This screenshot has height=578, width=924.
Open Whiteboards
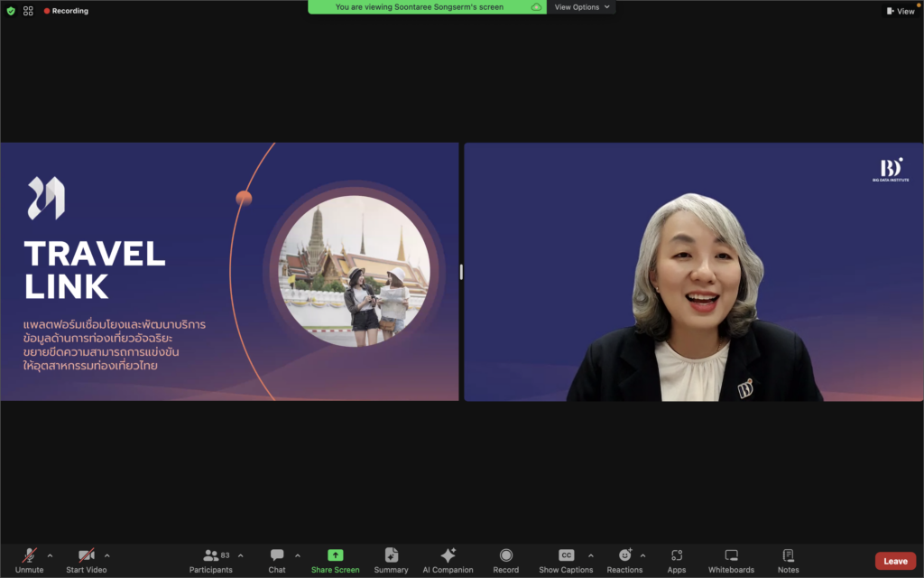tap(731, 555)
